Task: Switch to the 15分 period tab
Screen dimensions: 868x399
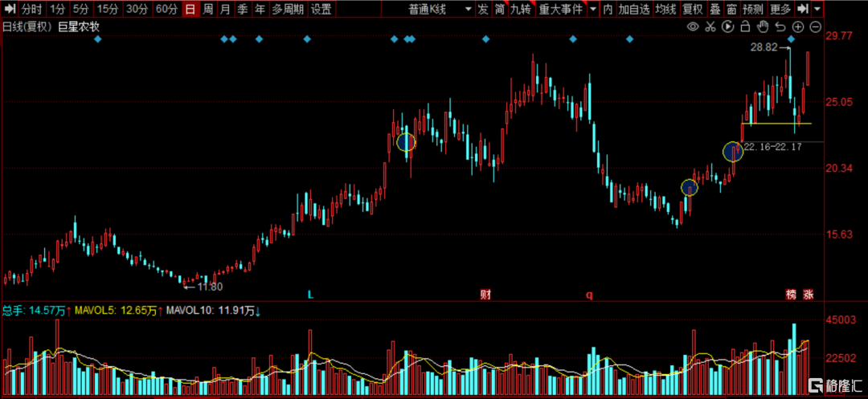Action: pos(106,9)
